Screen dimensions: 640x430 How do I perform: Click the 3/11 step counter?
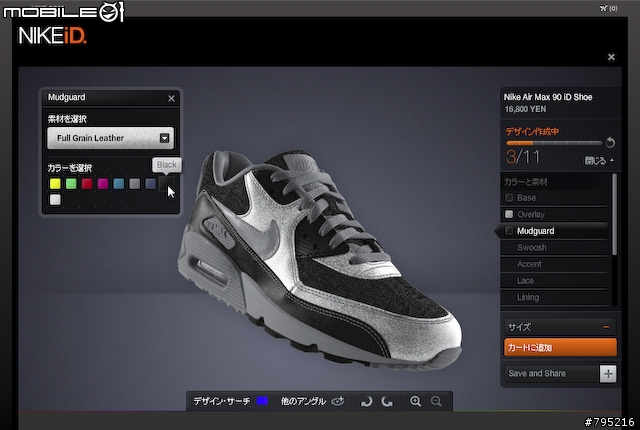[523, 157]
